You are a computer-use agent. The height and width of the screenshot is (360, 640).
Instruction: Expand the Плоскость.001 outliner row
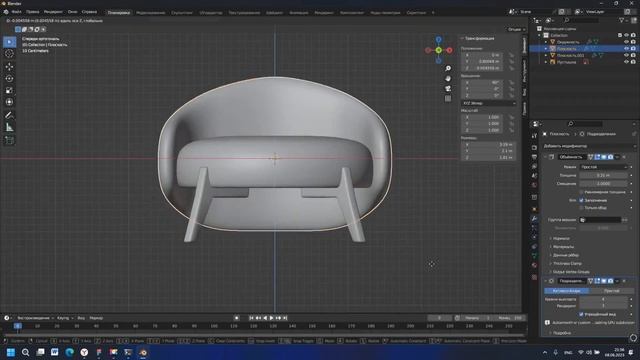[546, 55]
